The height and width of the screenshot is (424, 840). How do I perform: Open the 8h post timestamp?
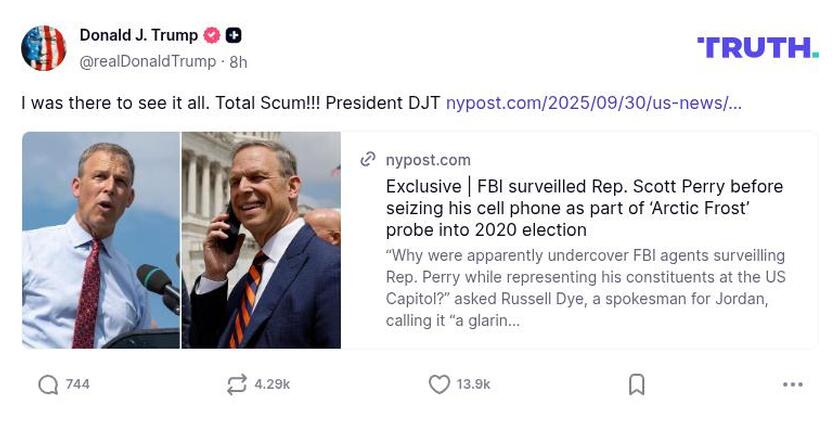[238, 61]
